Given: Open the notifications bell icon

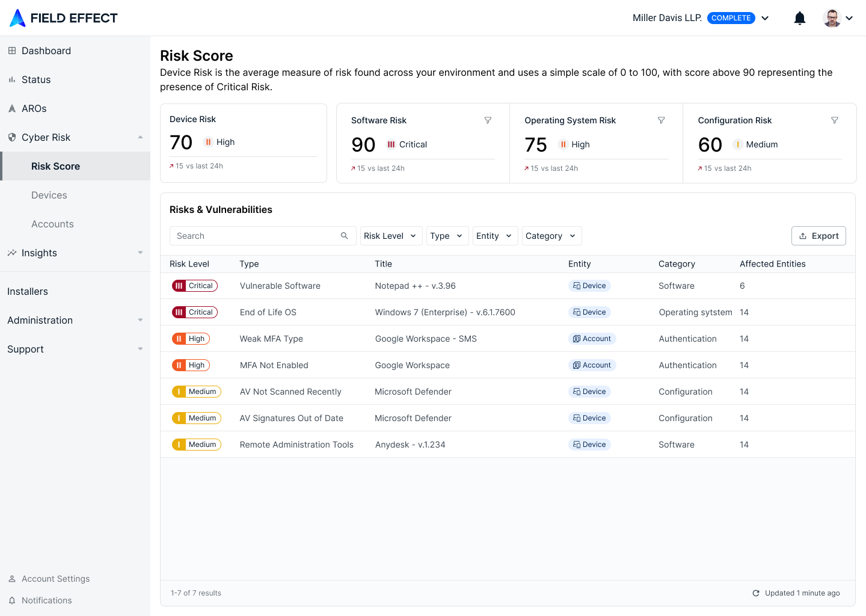Looking at the screenshot, I should pyautogui.click(x=800, y=18).
